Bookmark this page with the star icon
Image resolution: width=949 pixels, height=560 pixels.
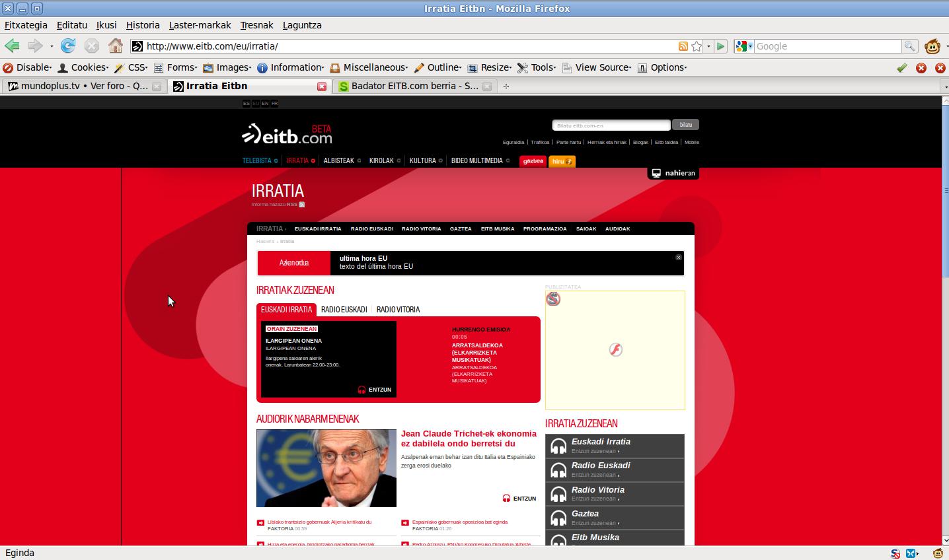697,46
